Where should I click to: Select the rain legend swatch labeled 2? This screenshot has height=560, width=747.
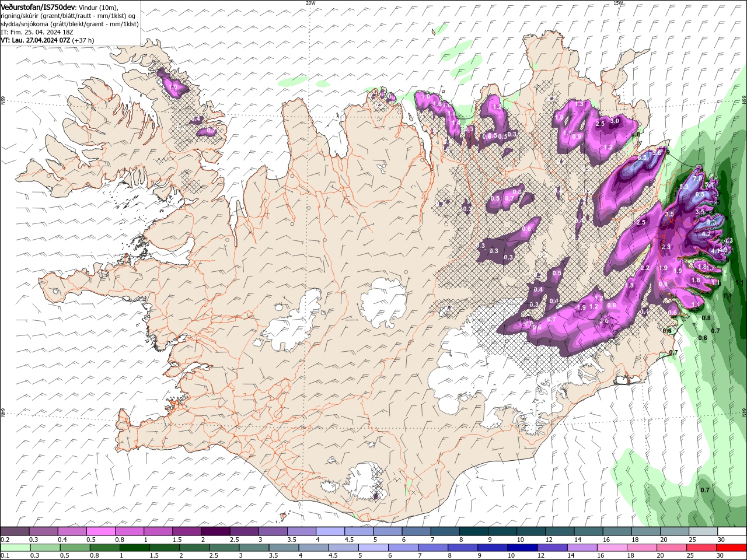coord(194,548)
